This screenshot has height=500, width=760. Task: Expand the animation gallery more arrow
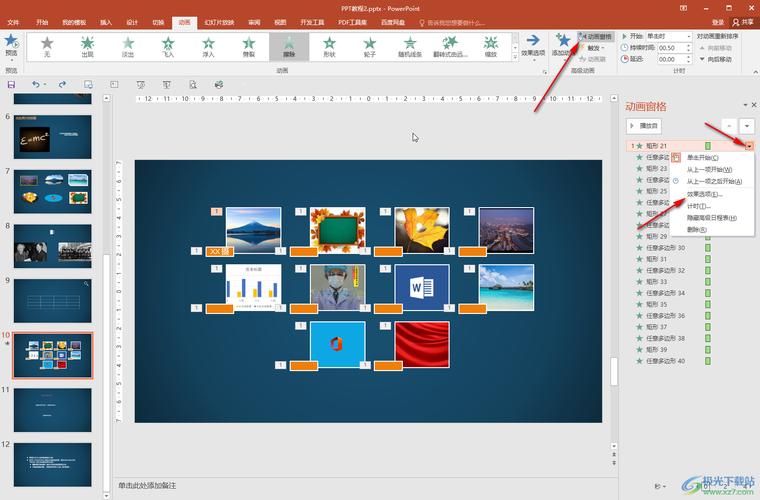pos(515,57)
